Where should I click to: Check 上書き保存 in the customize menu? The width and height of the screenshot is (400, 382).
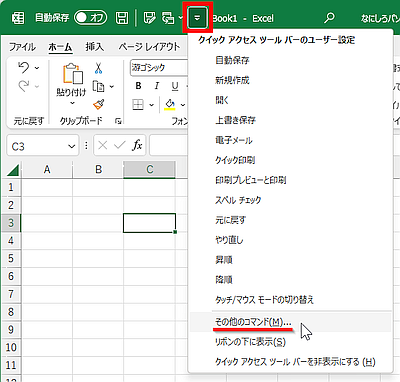click(290, 120)
